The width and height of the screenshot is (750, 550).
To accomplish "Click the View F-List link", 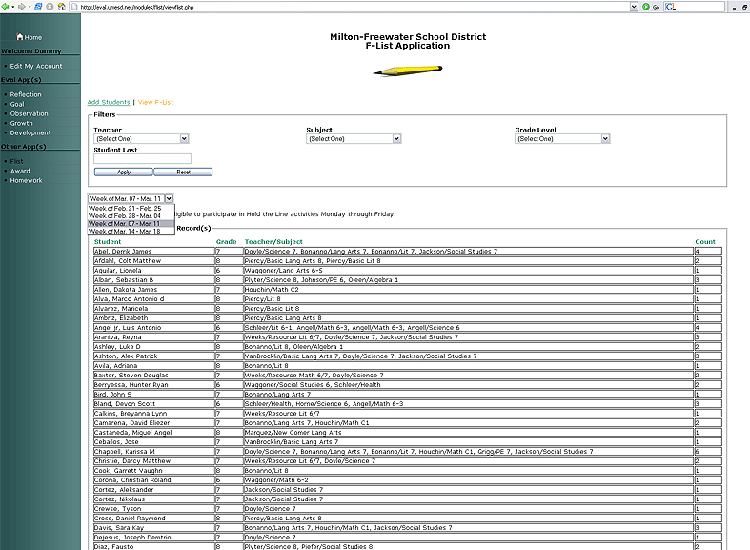I will click(155, 102).
